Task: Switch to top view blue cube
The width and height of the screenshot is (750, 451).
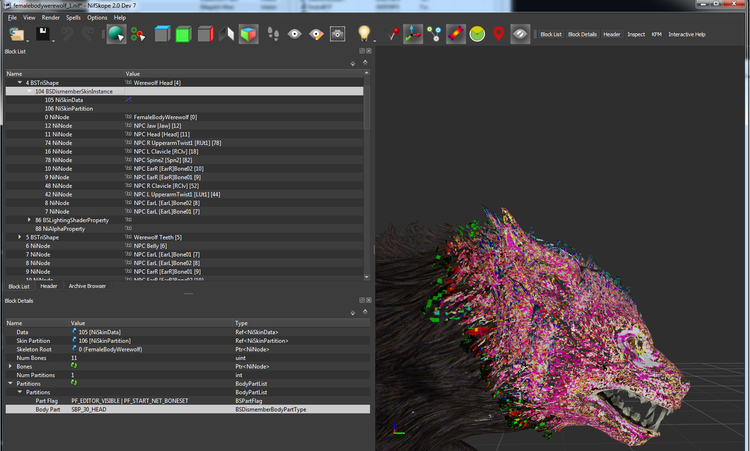Action: tap(162, 34)
